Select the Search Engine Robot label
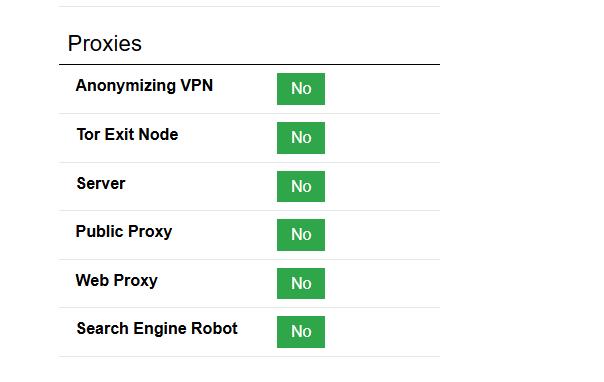 (157, 328)
